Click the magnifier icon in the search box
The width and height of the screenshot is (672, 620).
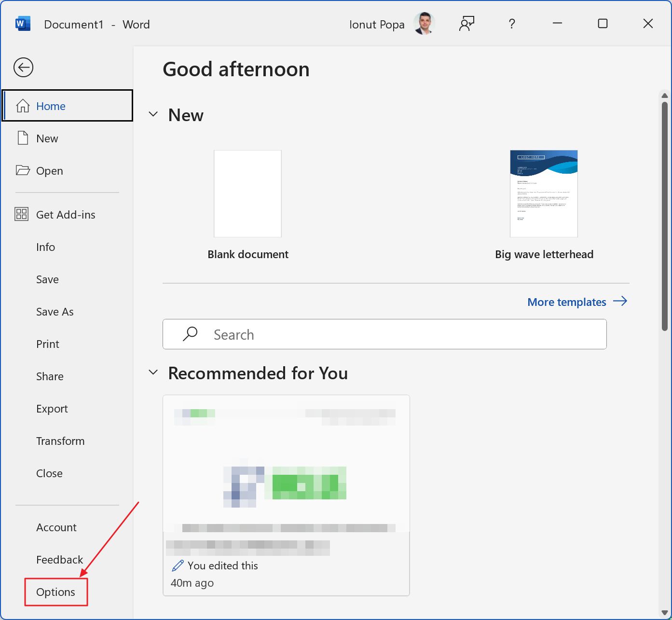190,334
